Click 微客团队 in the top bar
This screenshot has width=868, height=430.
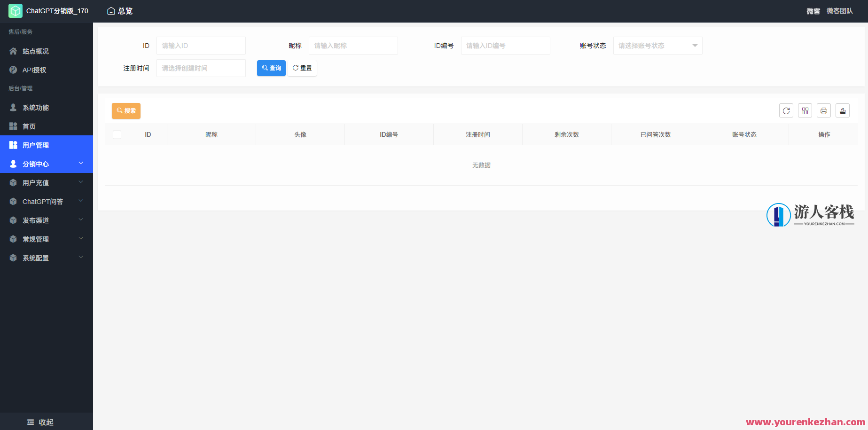pos(840,10)
